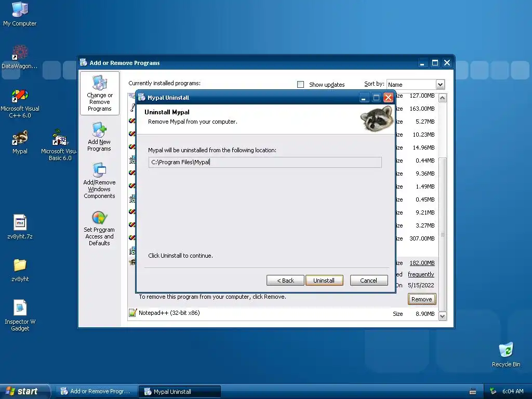Screen dimensions: 532x399
Task: Click the 163.00MB size value
Action: 422,109
